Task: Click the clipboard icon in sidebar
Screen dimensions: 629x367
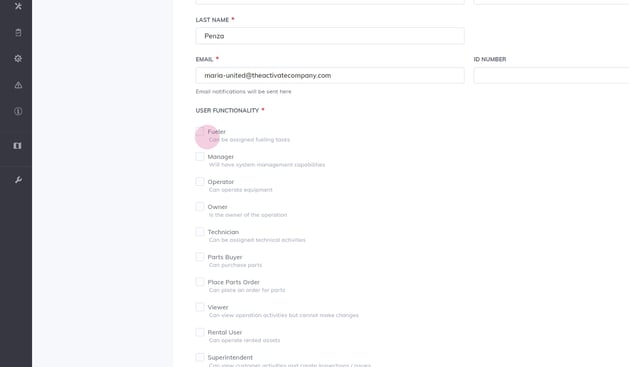Action: coord(18,32)
